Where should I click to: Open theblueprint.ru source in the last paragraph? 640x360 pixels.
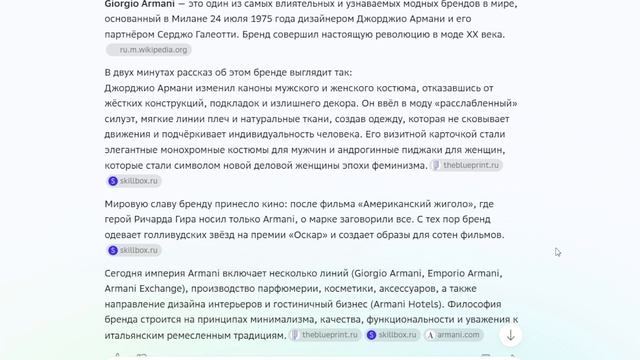coord(325,335)
